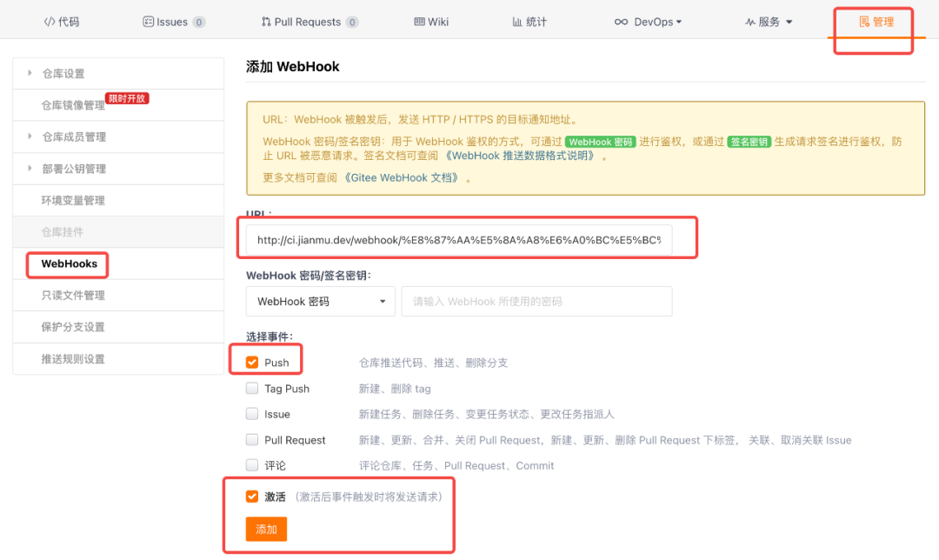Viewport: 939px width, 560px height.
Task: Open 推送规则设置 in sidebar
Action: [73, 359]
